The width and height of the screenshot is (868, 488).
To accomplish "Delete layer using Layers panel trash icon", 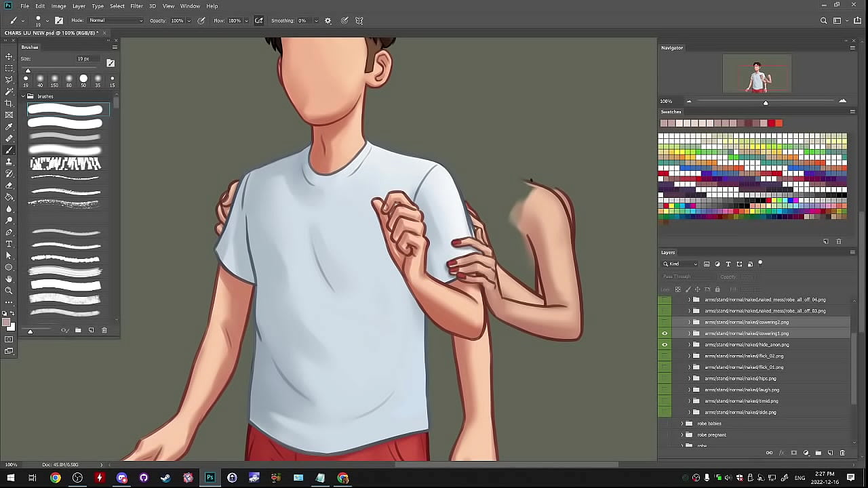I will click(842, 453).
